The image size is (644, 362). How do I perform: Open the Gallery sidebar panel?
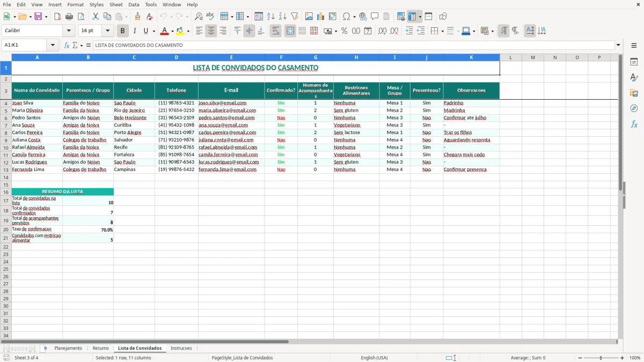pyautogui.click(x=634, y=93)
